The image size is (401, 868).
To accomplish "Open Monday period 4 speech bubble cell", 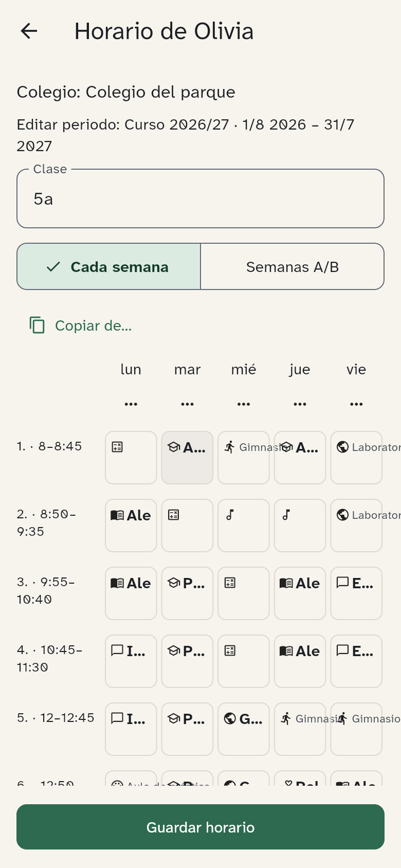I will tap(131, 661).
